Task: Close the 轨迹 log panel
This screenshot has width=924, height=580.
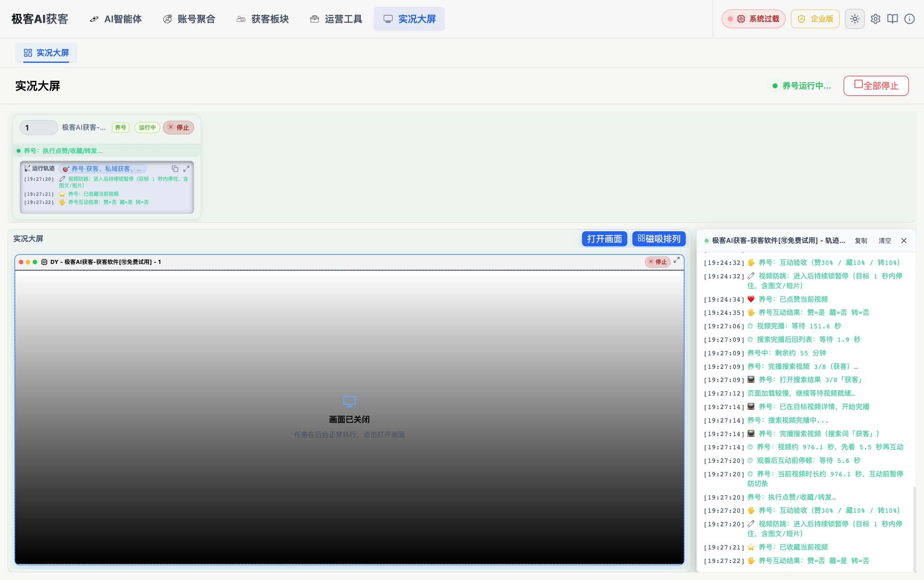Action: (904, 241)
